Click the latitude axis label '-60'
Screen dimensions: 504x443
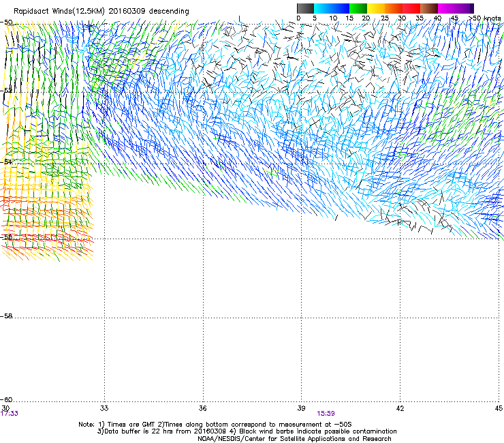6,399
